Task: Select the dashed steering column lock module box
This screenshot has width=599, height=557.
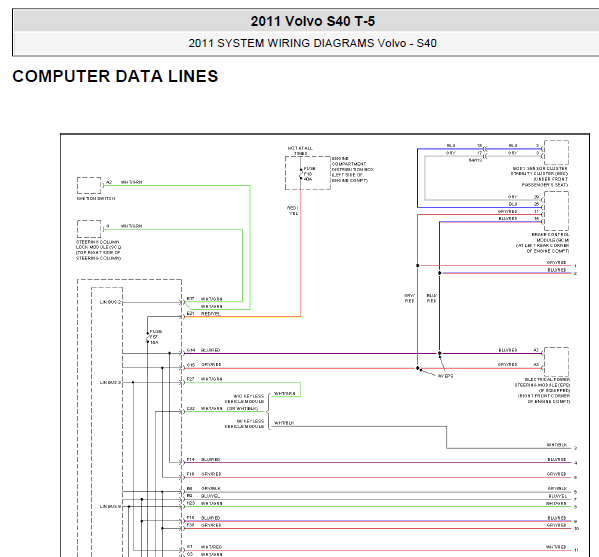Action: [x=89, y=229]
